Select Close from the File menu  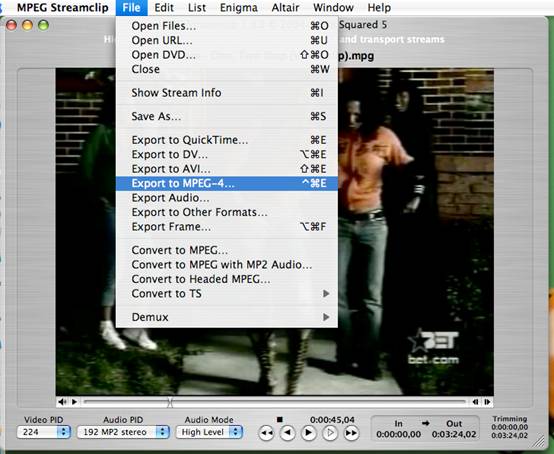coord(226,69)
